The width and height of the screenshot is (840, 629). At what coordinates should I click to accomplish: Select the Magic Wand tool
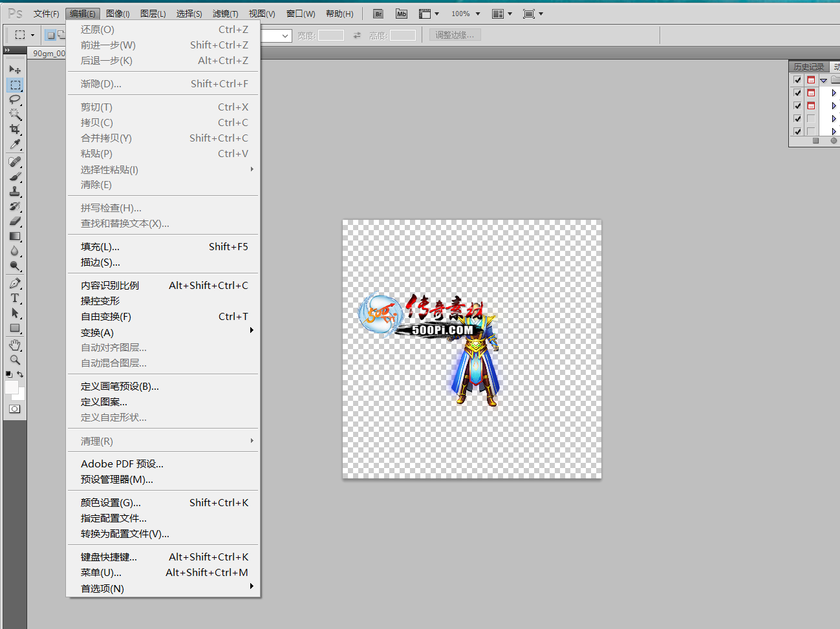(x=15, y=114)
